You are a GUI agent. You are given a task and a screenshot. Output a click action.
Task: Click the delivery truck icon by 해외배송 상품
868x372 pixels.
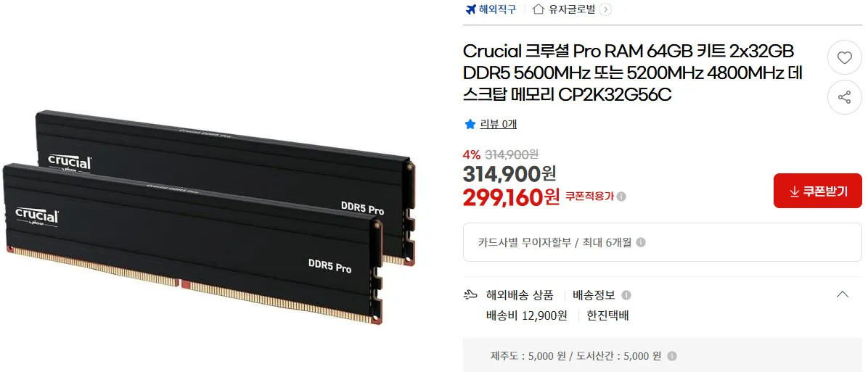point(470,295)
